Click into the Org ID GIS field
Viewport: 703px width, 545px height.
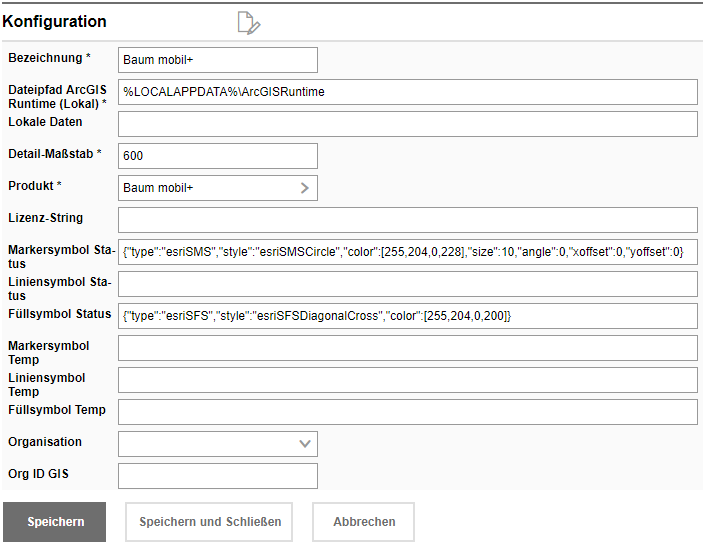coord(217,476)
